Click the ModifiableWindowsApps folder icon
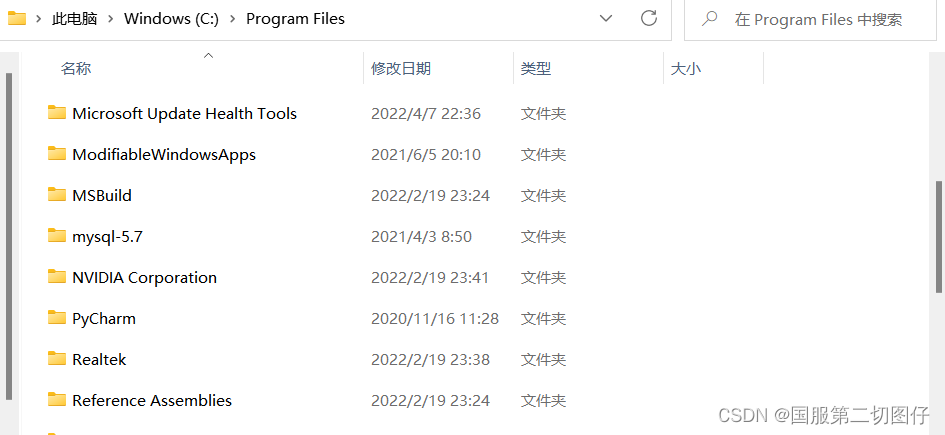Viewport: 945px width, 435px height. point(56,154)
